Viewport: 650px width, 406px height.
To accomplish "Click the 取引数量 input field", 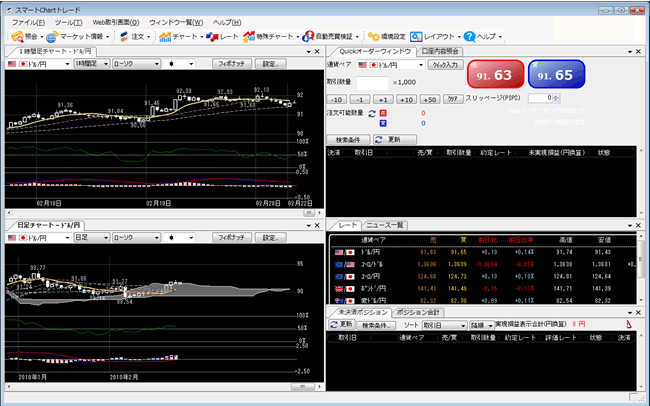I will coord(372,83).
